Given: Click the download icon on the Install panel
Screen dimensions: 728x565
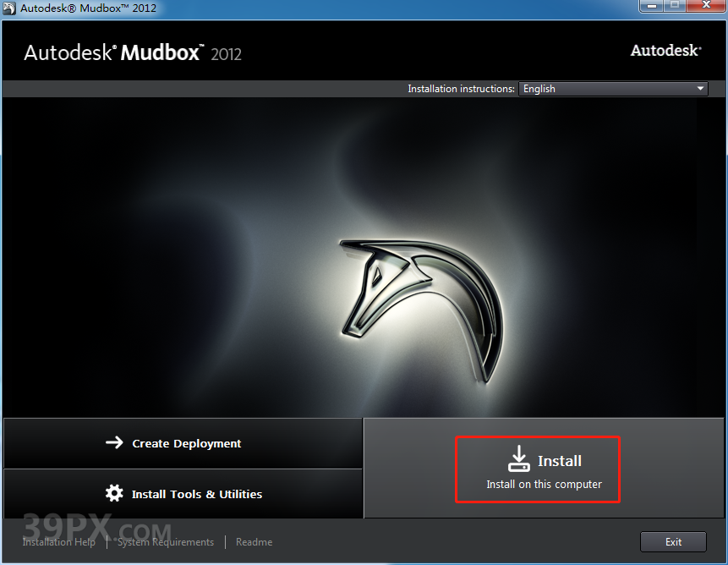Looking at the screenshot, I should (x=519, y=458).
